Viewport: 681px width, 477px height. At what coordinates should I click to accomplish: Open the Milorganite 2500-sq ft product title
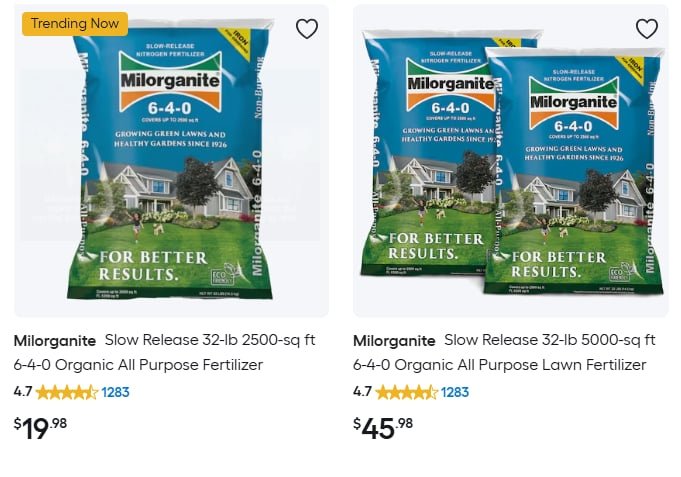pos(165,352)
